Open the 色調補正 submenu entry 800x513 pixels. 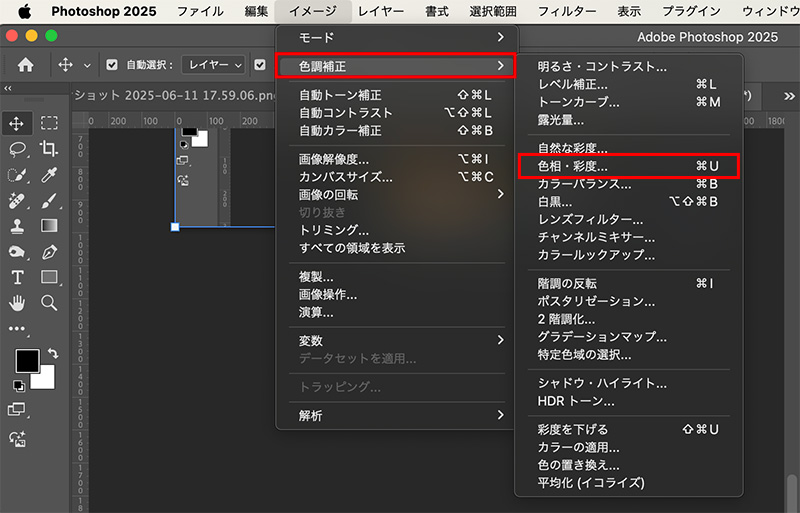(395, 66)
